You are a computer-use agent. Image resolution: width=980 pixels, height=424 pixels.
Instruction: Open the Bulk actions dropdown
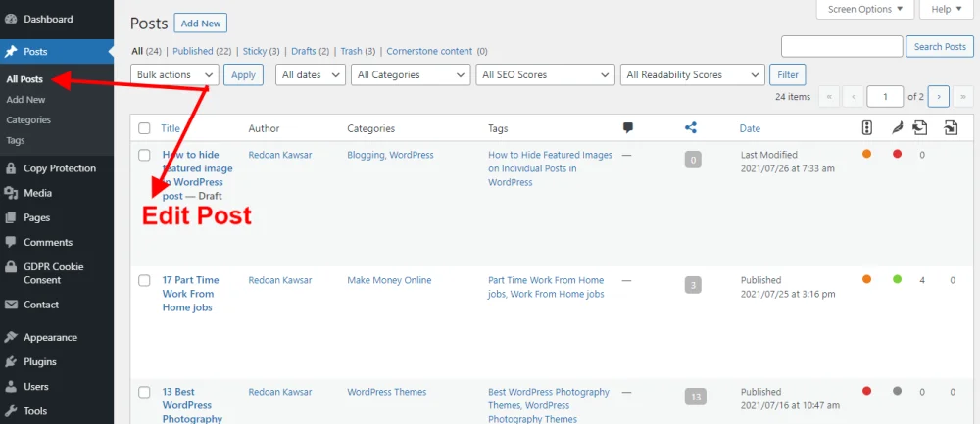point(174,74)
